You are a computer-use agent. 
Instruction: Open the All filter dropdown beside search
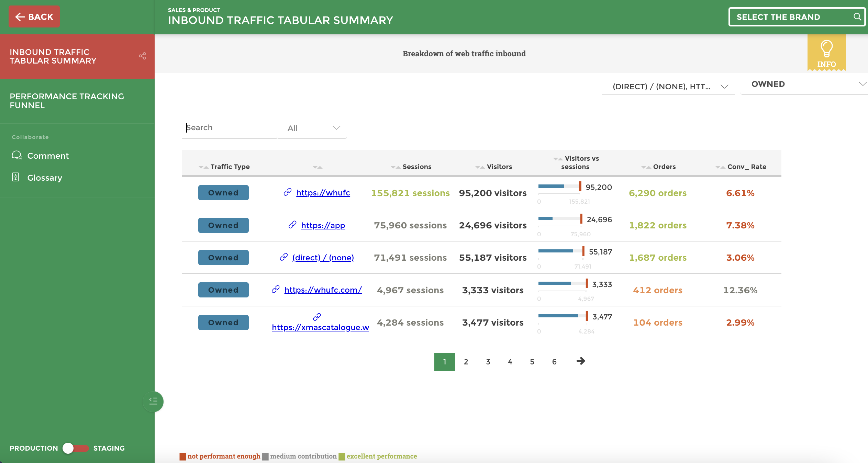[x=312, y=128]
